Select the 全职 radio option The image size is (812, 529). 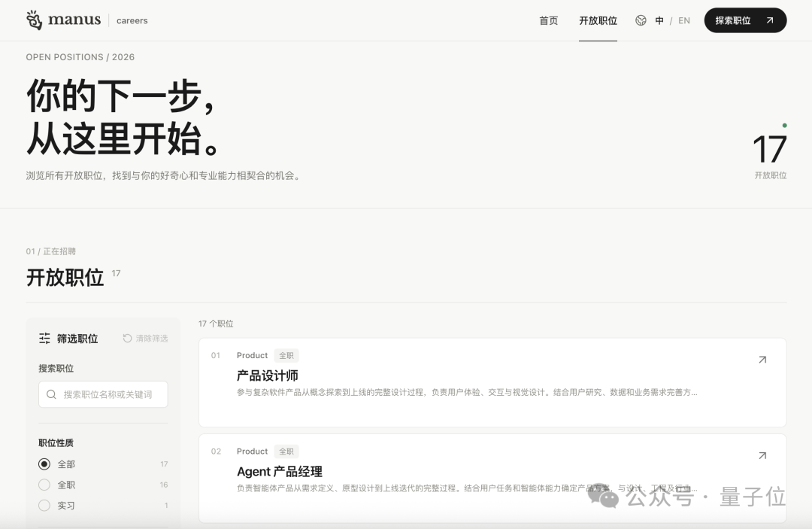click(x=44, y=485)
